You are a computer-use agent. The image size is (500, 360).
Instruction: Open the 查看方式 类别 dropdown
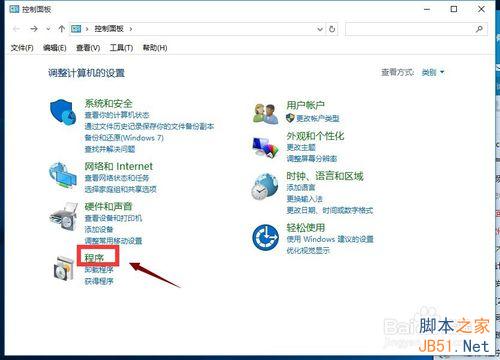tap(433, 72)
